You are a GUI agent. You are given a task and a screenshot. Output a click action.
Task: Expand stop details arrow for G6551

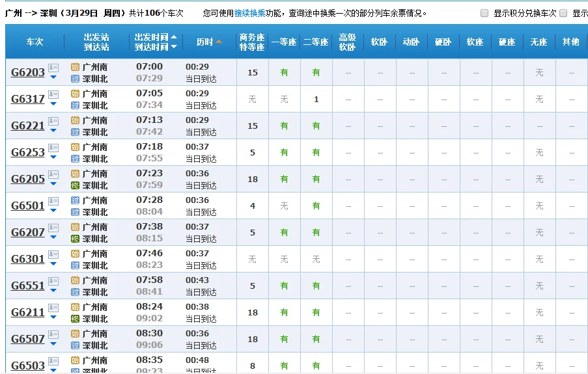click(x=53, y=290)
